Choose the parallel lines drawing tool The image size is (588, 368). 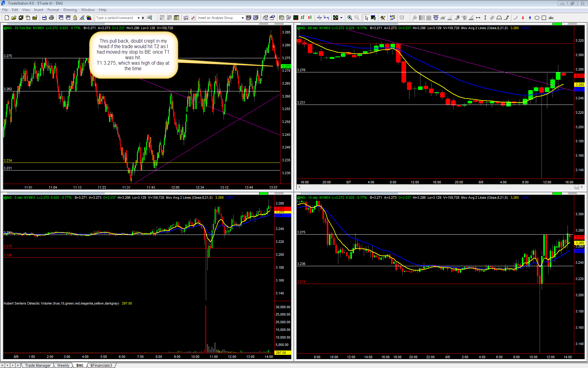492,18
